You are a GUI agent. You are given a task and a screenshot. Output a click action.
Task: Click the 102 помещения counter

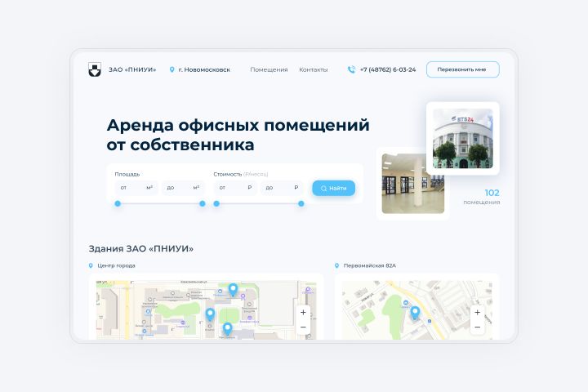tap(482, 197)
